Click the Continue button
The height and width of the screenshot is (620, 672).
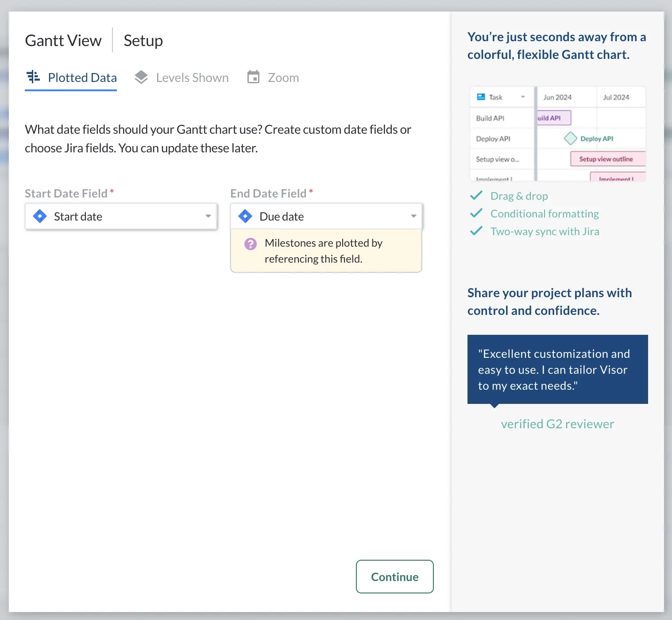(x=394, y=577)
